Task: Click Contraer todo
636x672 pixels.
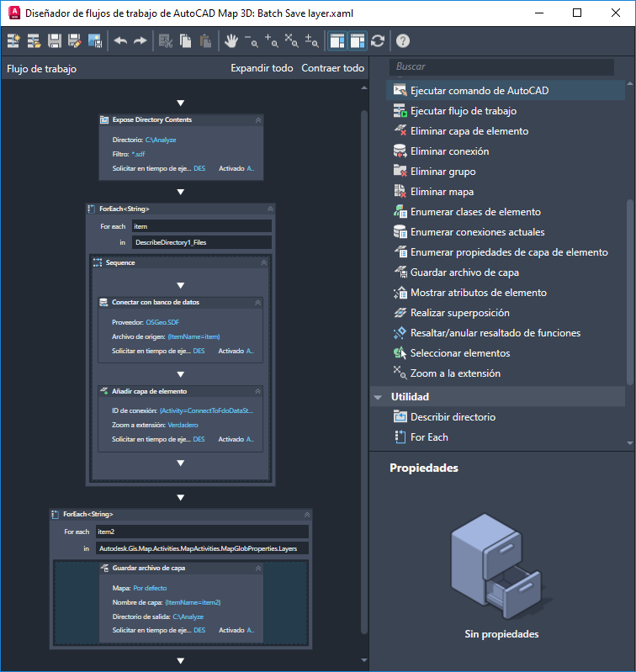Action: point(332,68)
